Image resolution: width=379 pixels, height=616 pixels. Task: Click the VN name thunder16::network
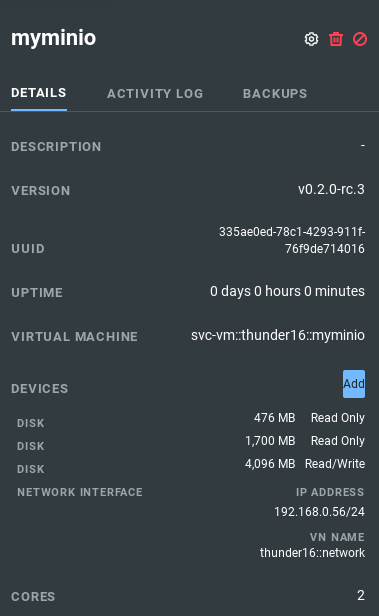click(312, 553)
